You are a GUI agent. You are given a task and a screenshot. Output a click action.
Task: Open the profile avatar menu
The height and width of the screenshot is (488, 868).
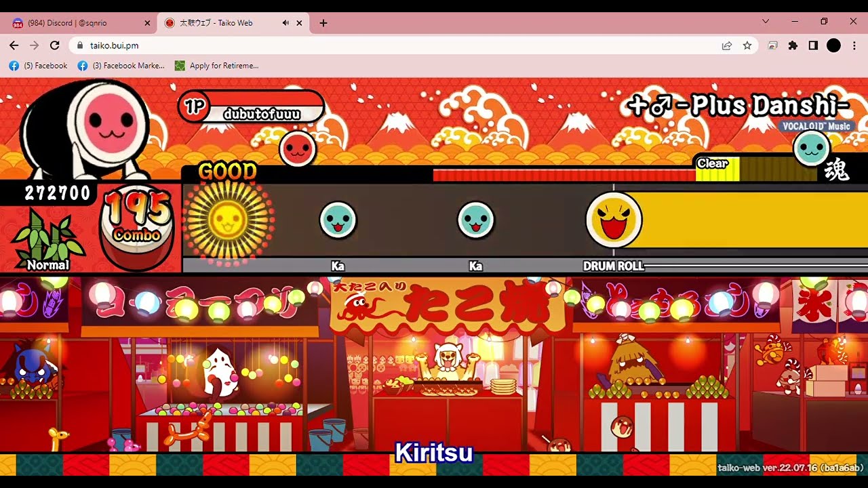pos(834,45)
